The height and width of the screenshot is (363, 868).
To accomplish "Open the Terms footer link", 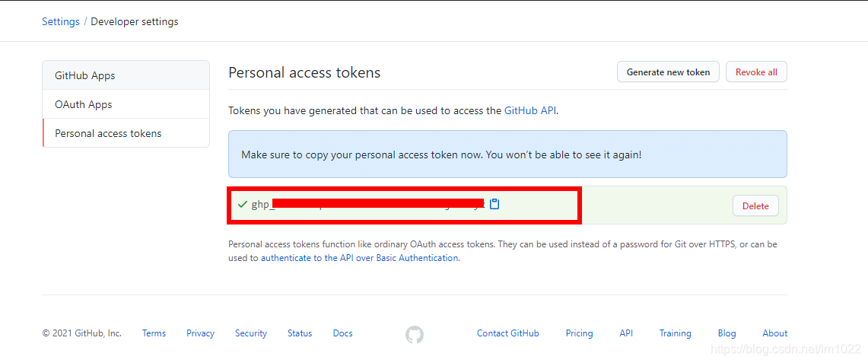I will [154, 333].
